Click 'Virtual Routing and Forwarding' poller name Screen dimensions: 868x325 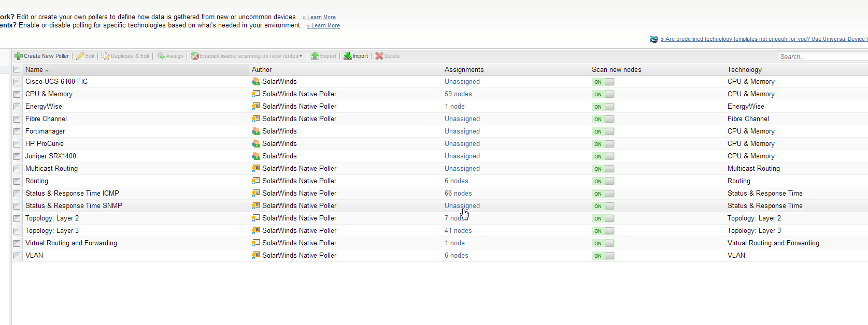pos(71,243)
